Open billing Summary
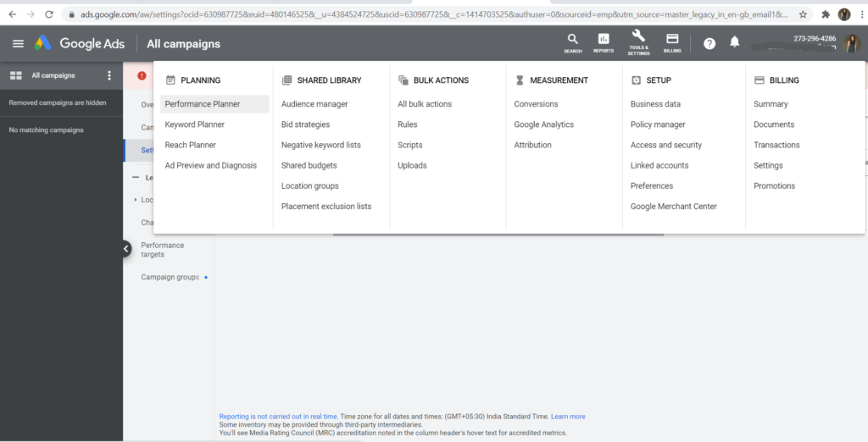Screen dimensions: 868x442 click(771, 104)
